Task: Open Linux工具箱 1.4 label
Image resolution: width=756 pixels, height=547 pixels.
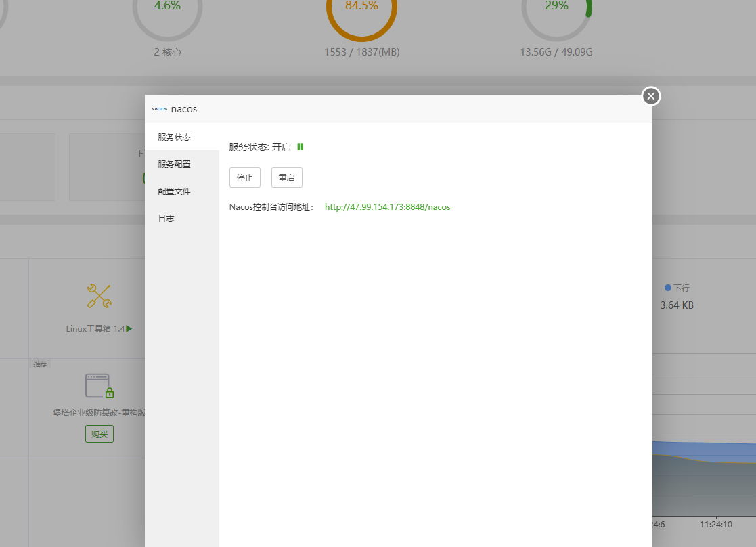Action: pyautogui.click(x=95, y=328)
